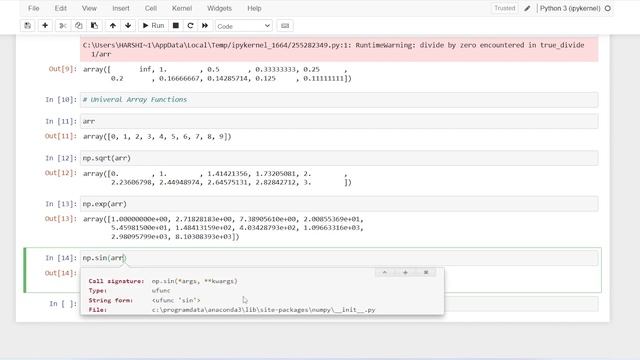Cut selected cells with scissors icon
640x360 pixels.
pos(63,26)
